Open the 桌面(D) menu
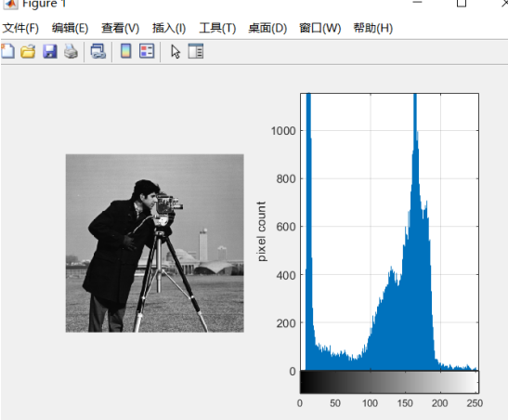The height and width of the screenshot is (420, 508). tap(267, 28)
